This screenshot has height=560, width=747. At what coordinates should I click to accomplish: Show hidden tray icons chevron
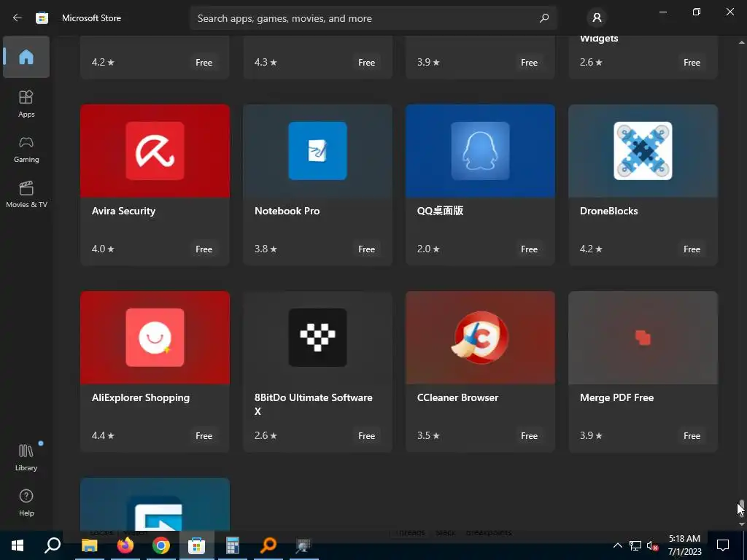pos(617,545)
